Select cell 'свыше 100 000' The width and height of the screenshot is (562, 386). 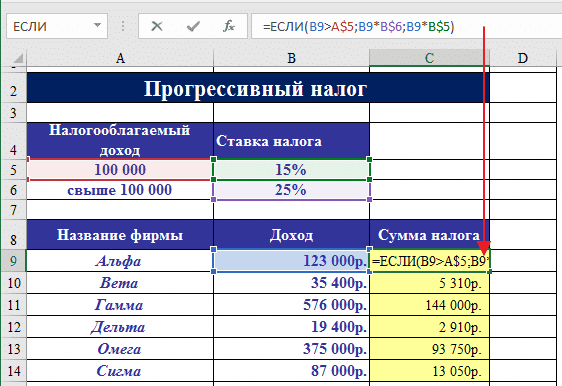coord(120,190)
